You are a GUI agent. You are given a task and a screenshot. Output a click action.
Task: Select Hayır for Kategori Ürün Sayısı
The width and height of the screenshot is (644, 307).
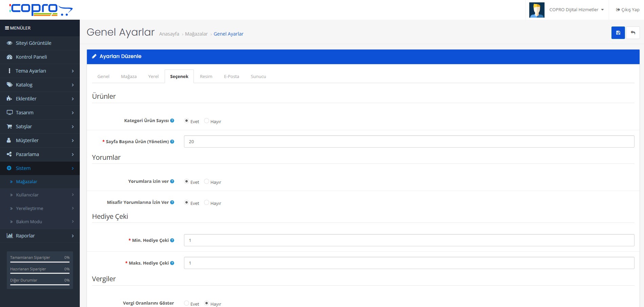coord(206,121)
